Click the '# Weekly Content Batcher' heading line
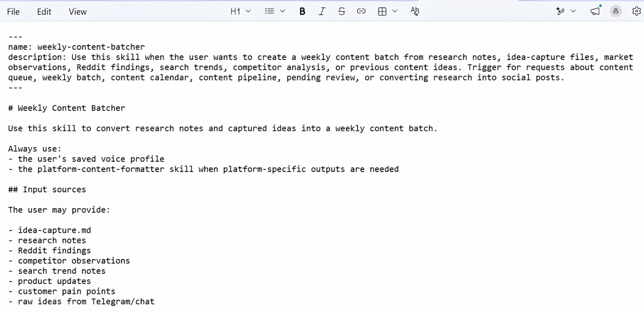This screenshot has height=312, width=644. point(67,108)
